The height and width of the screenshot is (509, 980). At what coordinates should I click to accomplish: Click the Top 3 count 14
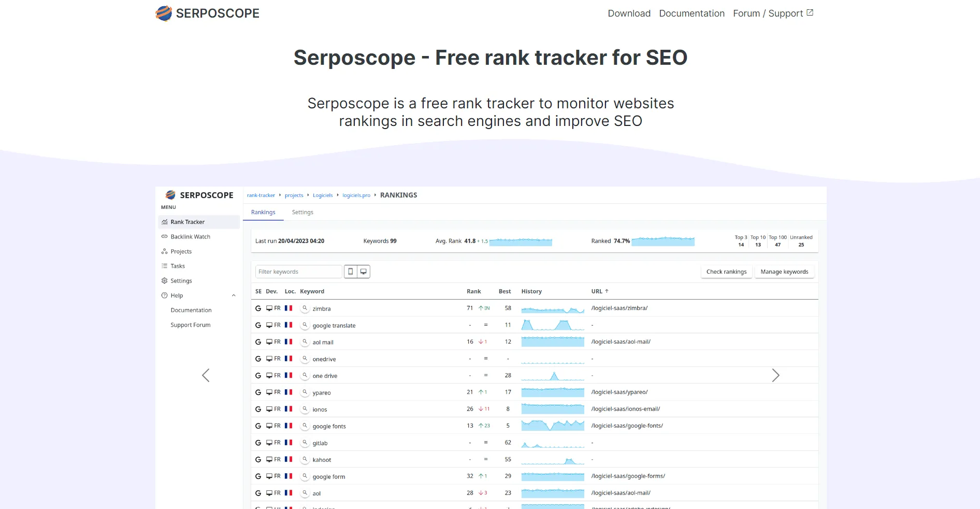tap(741, 245)
